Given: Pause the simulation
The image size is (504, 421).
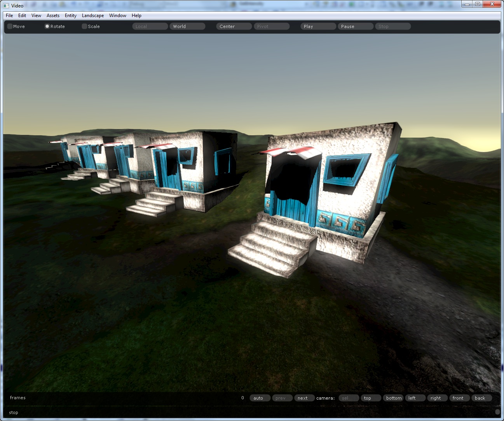Looking at the screenshot, I should pos(356,26).
